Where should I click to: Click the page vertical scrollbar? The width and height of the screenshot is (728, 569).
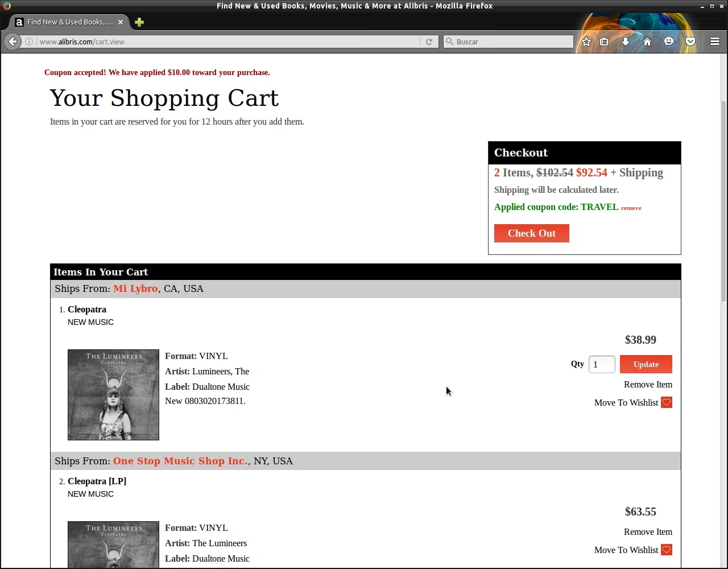[723, 201]
